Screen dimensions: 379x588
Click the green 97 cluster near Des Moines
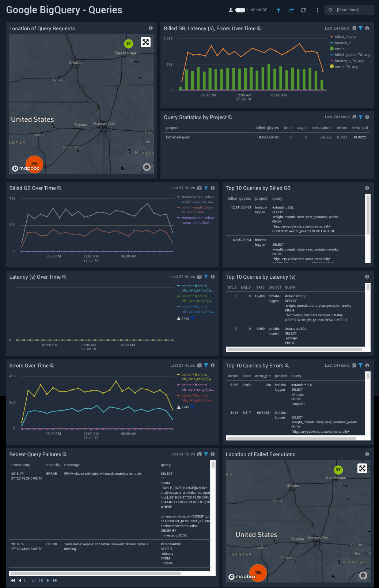(128, 43)
